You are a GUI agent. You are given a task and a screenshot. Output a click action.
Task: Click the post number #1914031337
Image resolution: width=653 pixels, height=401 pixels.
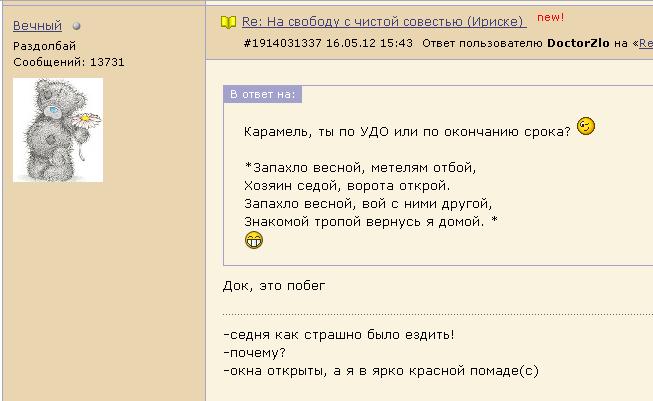click(282, 43)
